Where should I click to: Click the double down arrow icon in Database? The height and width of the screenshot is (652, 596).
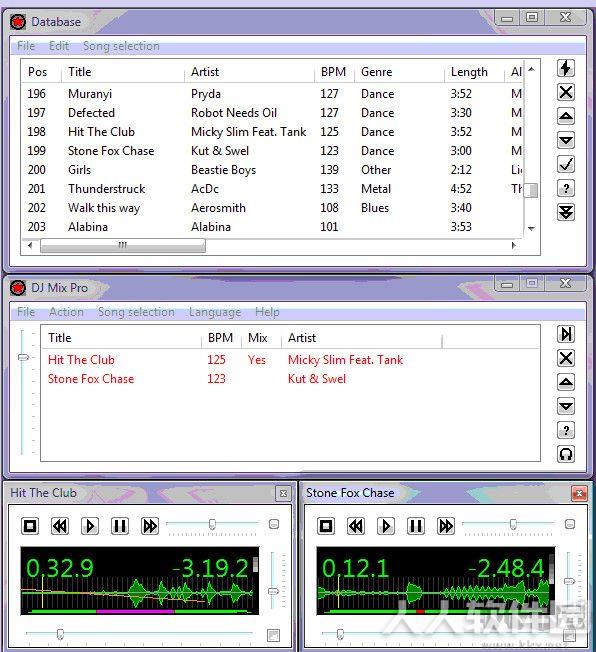(566, 212)
